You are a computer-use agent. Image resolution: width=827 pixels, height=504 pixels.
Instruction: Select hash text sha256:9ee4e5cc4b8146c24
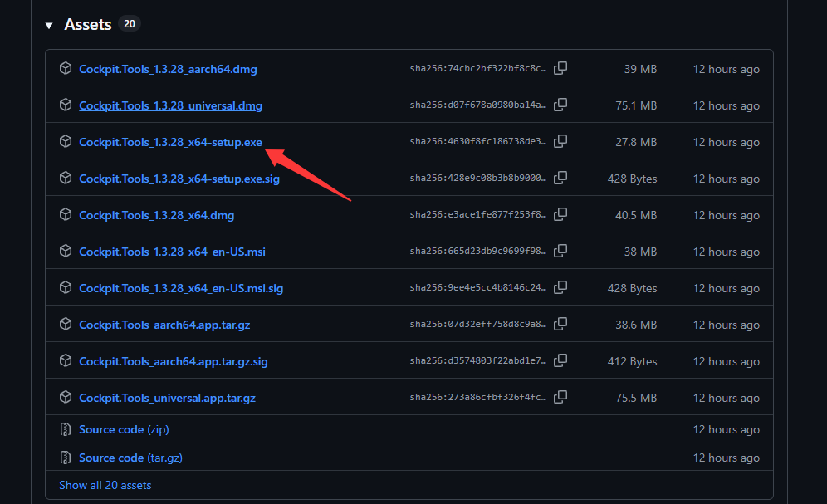tap(478, 288)
